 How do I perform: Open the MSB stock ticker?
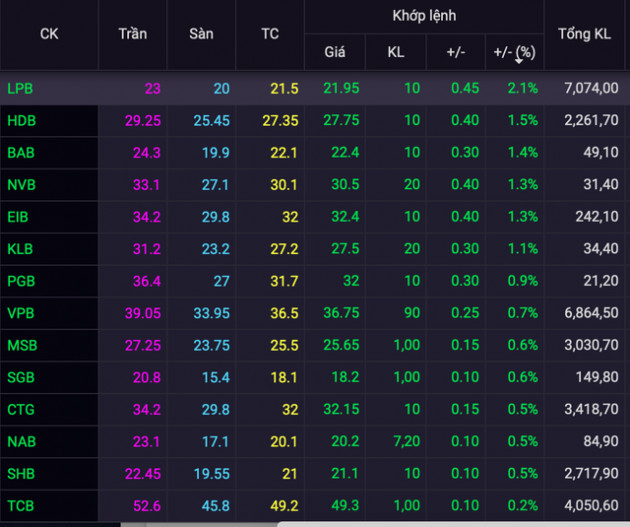click(22, 345)
